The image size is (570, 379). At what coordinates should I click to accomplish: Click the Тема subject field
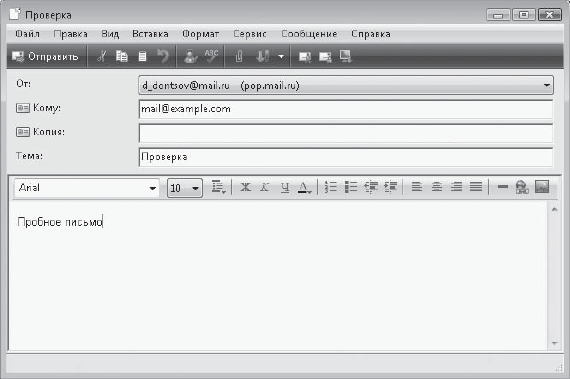coord(346,157)
